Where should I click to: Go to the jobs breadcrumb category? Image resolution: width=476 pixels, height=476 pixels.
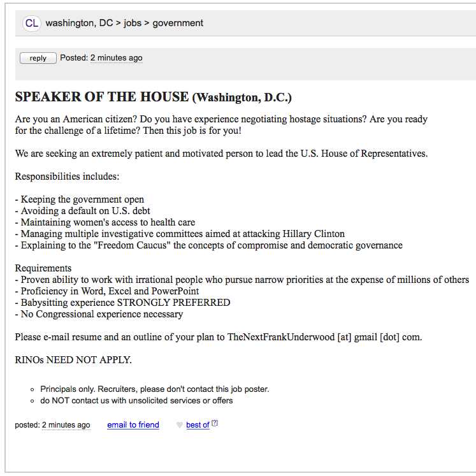click(x=133, y=23)
